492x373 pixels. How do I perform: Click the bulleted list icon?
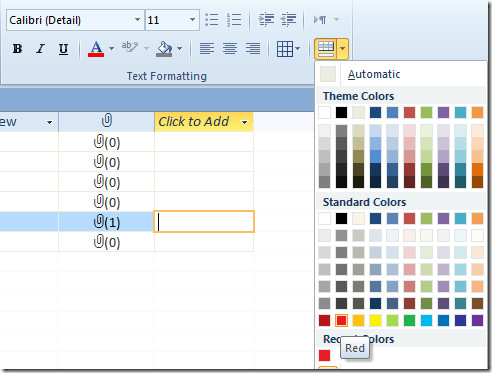point(212,20)
